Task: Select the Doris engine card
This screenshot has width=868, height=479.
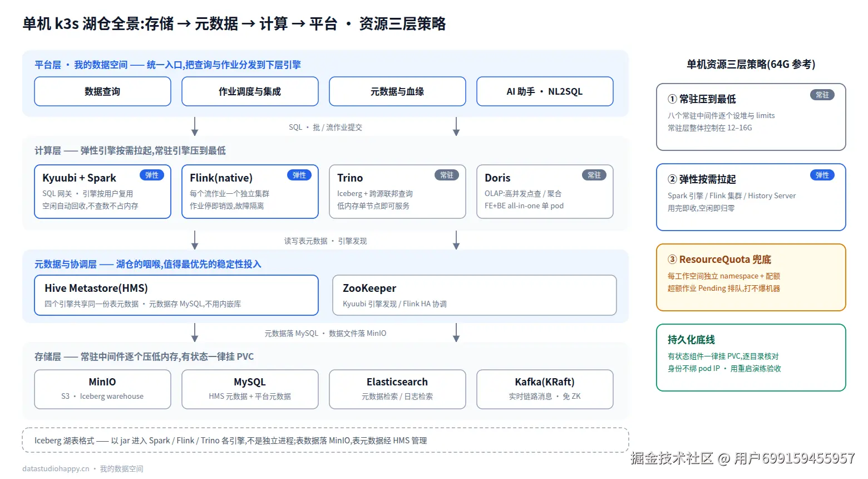Action: [545, 192]
